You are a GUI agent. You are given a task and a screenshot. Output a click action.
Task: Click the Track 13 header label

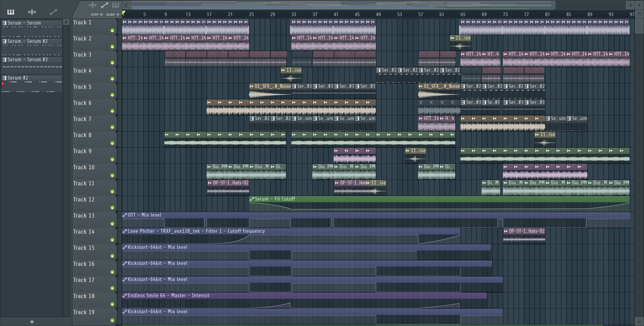pyautogui.click(x=84, y=216)
